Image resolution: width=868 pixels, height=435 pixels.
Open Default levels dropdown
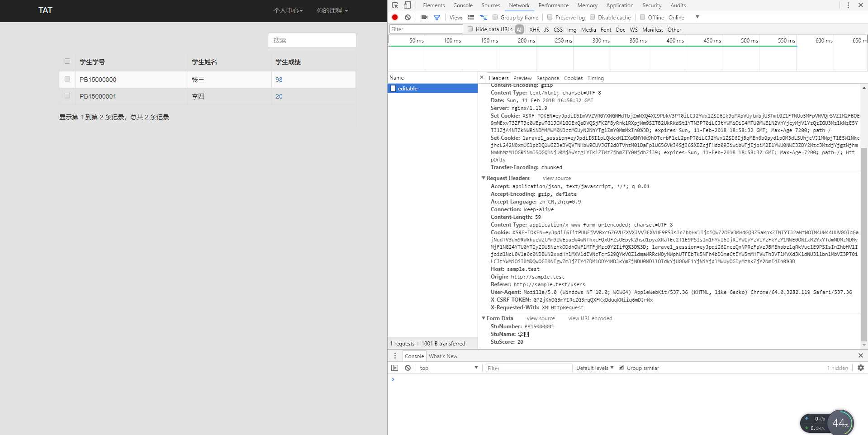tap(595, 368)
